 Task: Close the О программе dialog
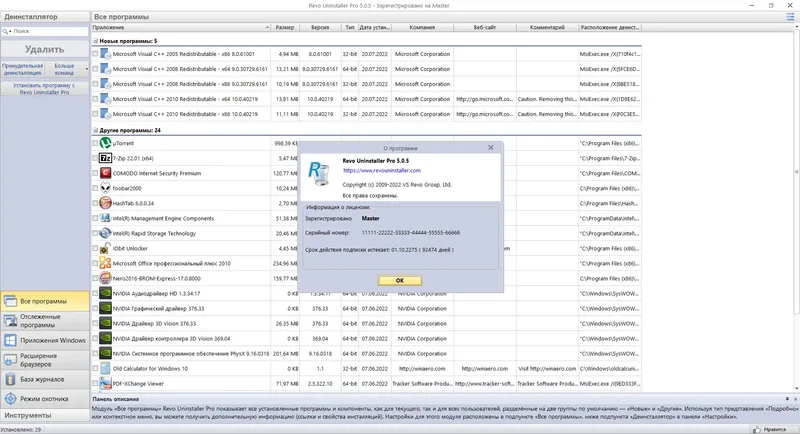490,147
